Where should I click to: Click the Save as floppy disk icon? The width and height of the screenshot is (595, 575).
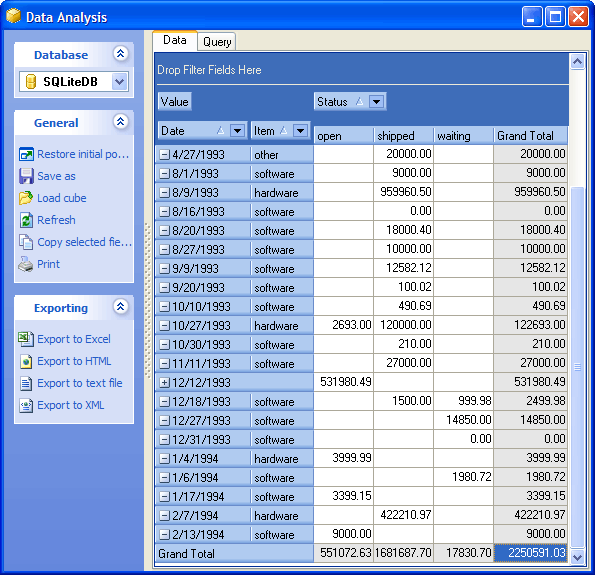point(26,176)
